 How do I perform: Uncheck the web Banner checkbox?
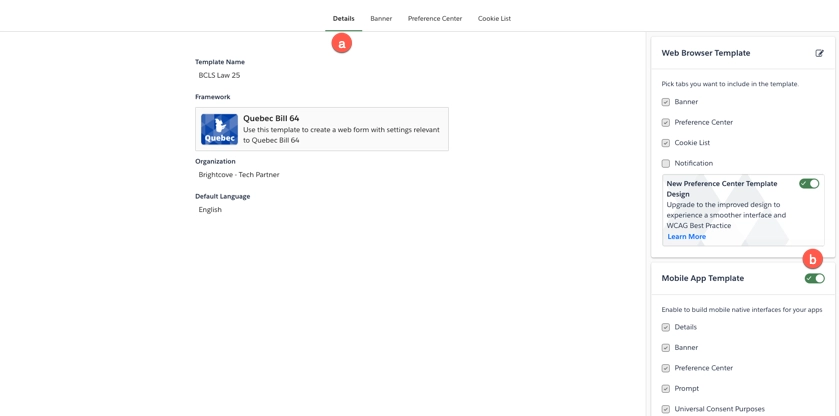pyautogui.click(x=666, y=102)
